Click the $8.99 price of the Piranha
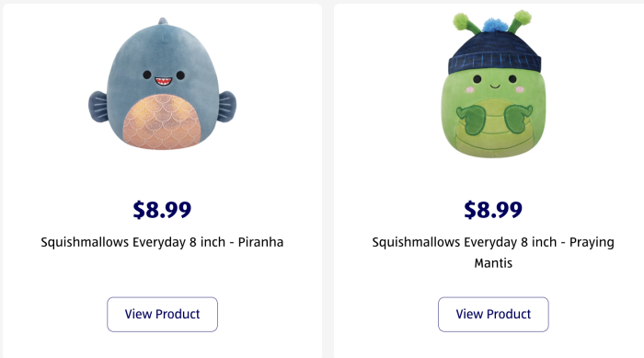This screenshot has height=358, width=644. tap(162, 210)
